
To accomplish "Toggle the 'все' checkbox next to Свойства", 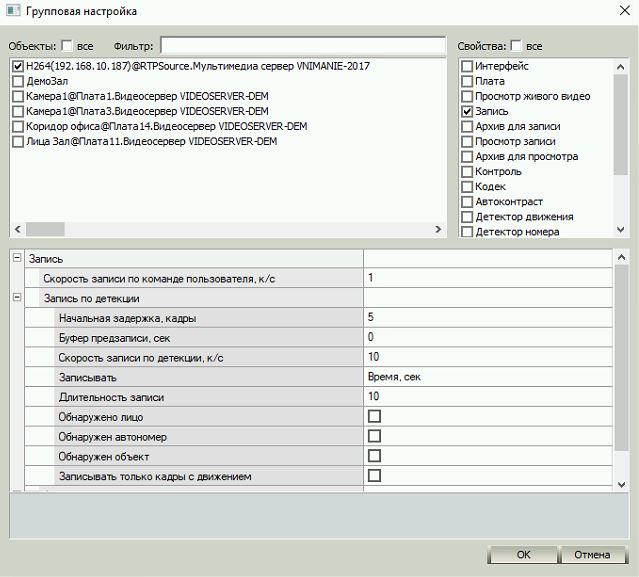I will [x=516, y=46].
